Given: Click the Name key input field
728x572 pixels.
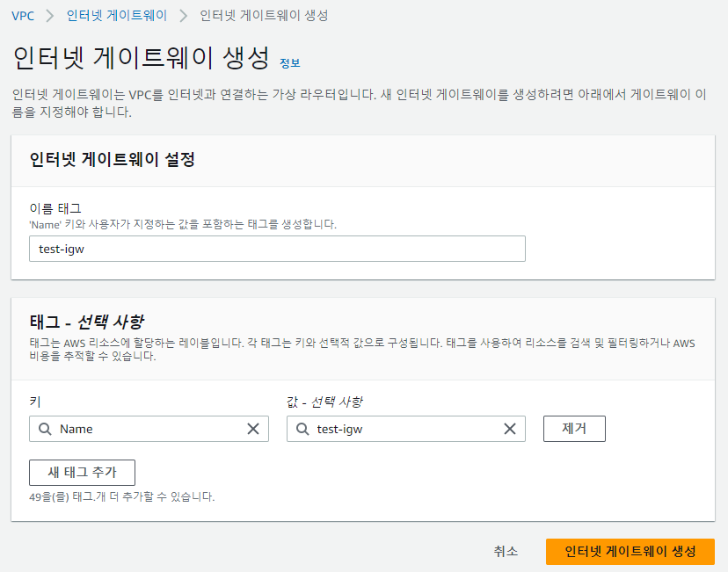Looking at the screenshot, I should [x=149, y=429].
